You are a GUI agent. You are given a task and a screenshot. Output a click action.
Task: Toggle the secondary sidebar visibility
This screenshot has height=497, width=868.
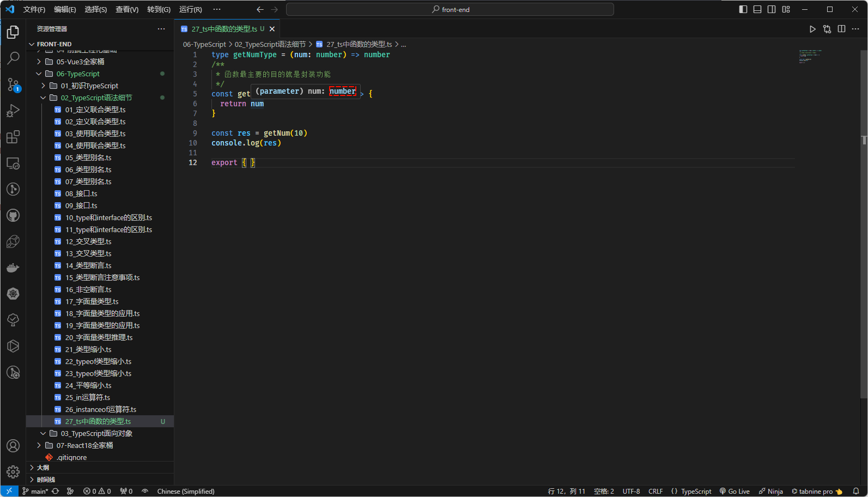click(x=772, y=9)
